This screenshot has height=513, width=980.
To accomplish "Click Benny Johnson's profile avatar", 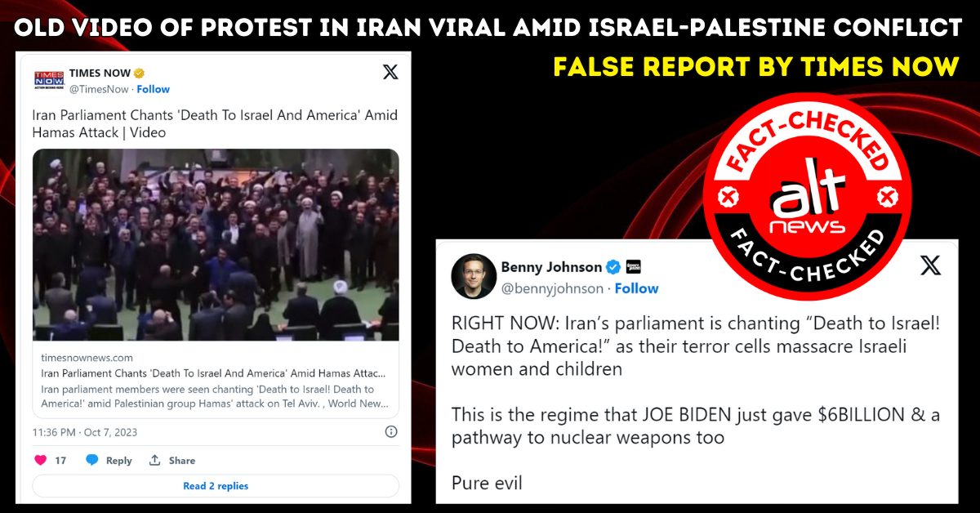I will (x=474, y=276).
